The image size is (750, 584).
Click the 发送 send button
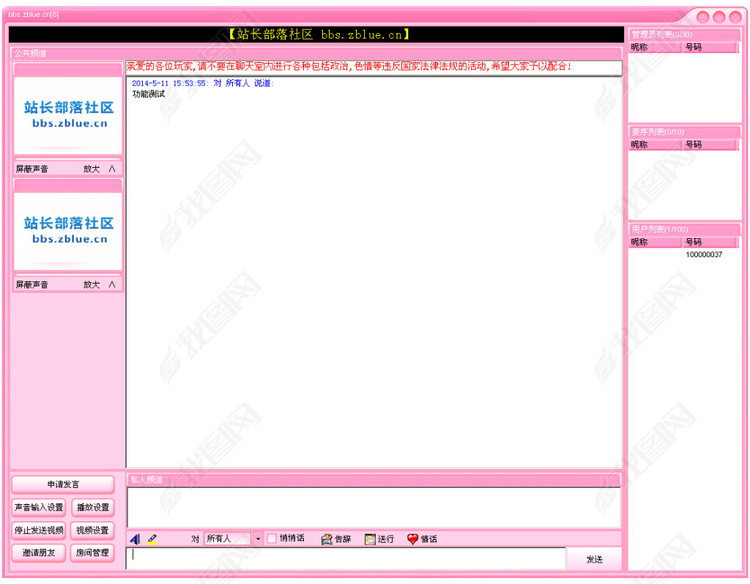point(594,559)
